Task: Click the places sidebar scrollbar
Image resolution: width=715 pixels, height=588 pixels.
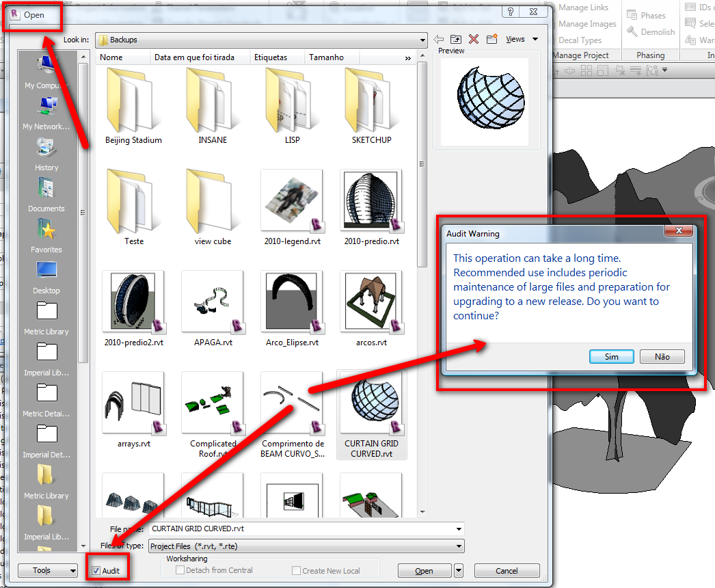Action: coord(83,212)
